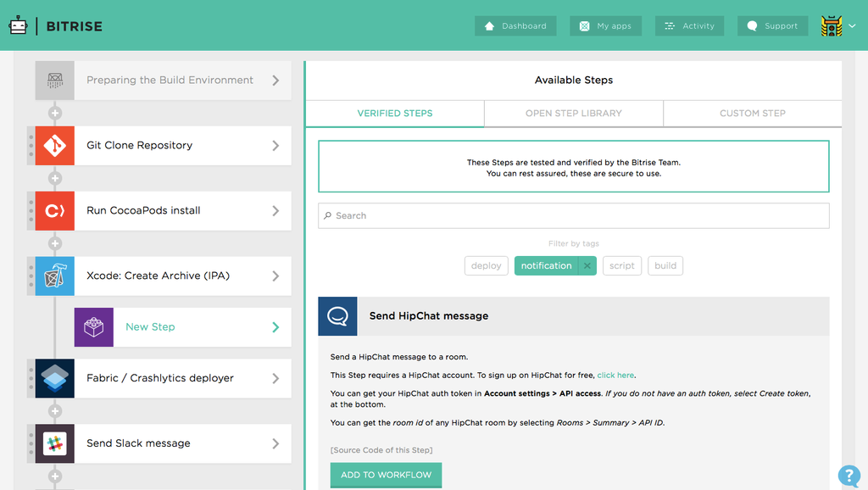Click the Dashboard home icon
Screen dimensions: 868x490
(489, 26)
